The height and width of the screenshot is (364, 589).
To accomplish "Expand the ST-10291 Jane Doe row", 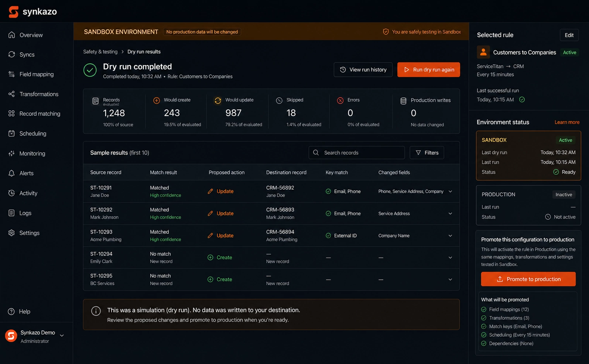I will coord(450,191).
